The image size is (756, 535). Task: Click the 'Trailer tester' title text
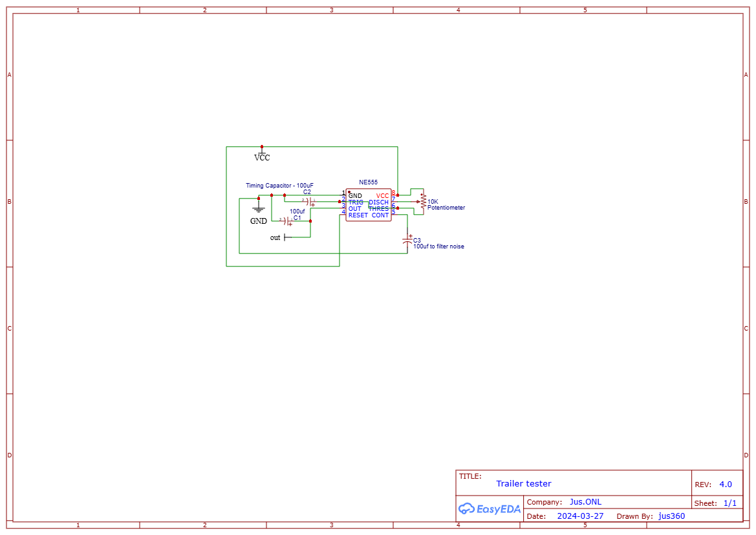pyautogui.click(x=524, y=483)
